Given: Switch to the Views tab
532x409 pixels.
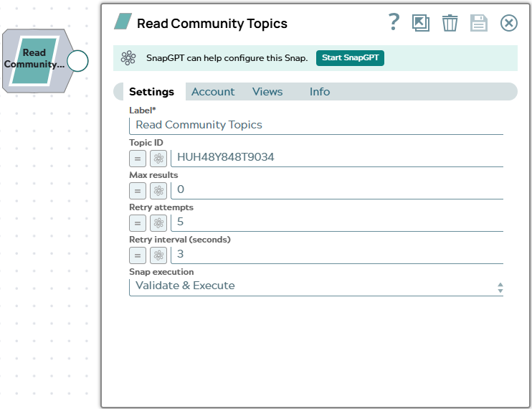Looking at the screenshot, I should pyautogui.click(x=267, y=92).
